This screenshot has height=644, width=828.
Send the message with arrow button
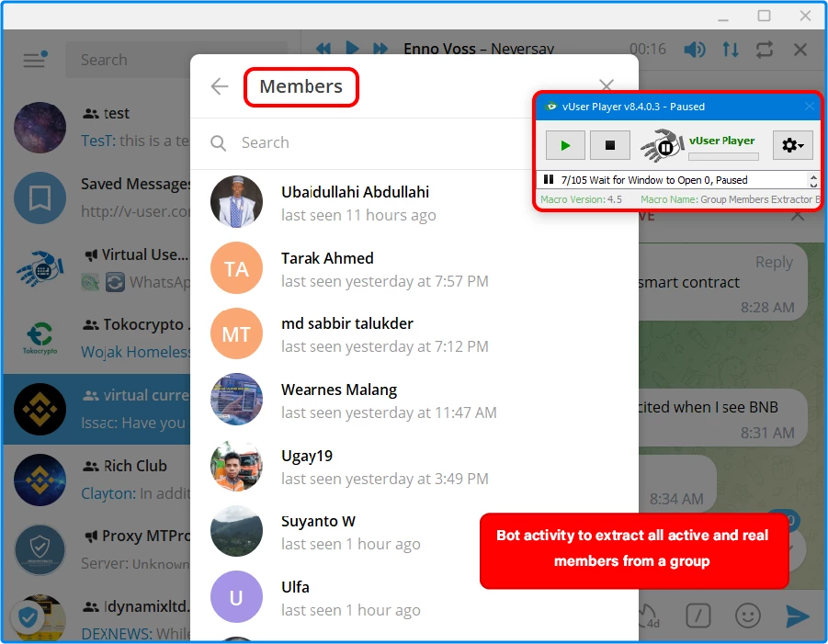click(798, 616)
